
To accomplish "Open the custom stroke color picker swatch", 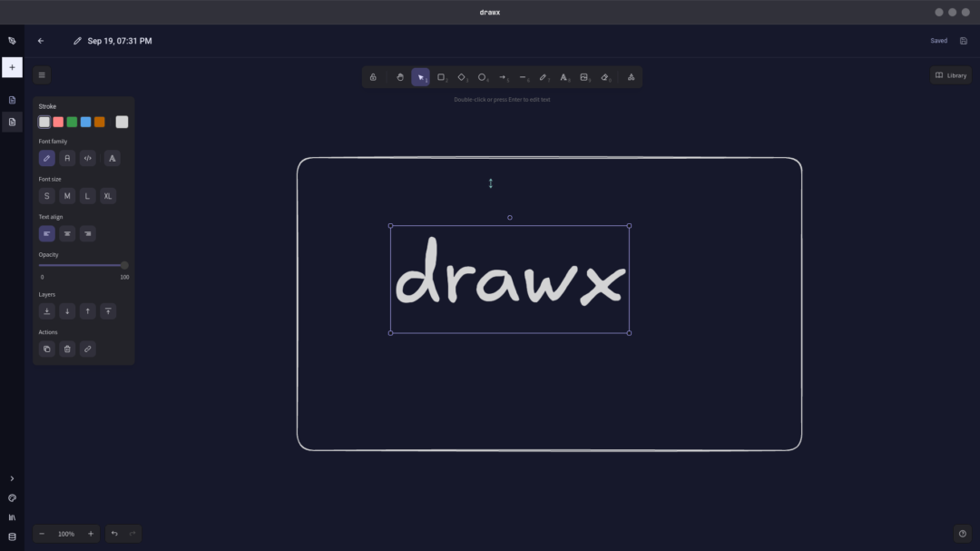I will 122,122.
